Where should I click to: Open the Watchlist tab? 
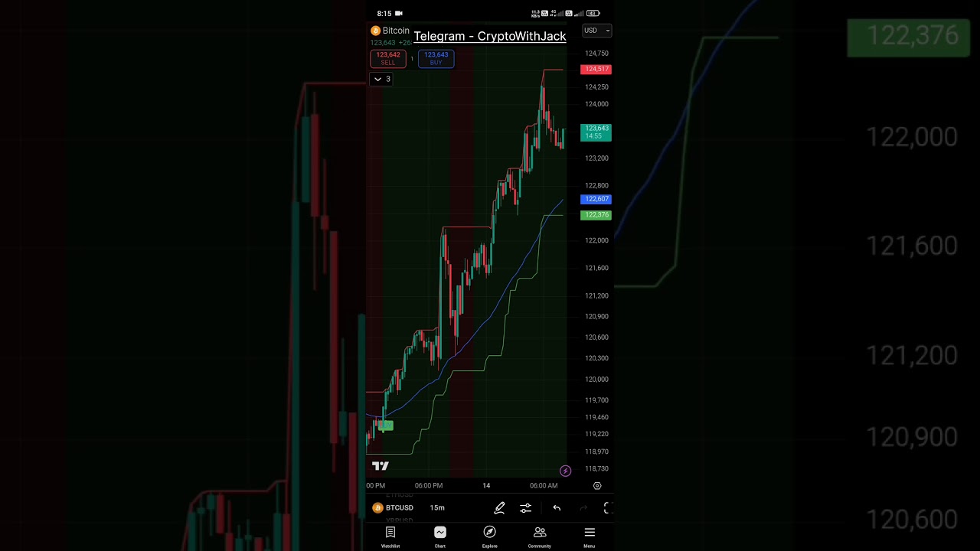(x=390, y=537)
